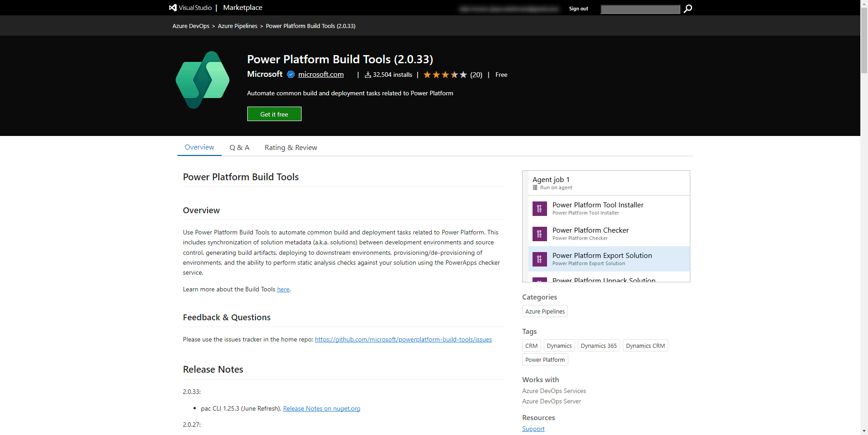Open Release Notes on nuget.org link
Screen dimensions: 868x435
coord(321,408)
